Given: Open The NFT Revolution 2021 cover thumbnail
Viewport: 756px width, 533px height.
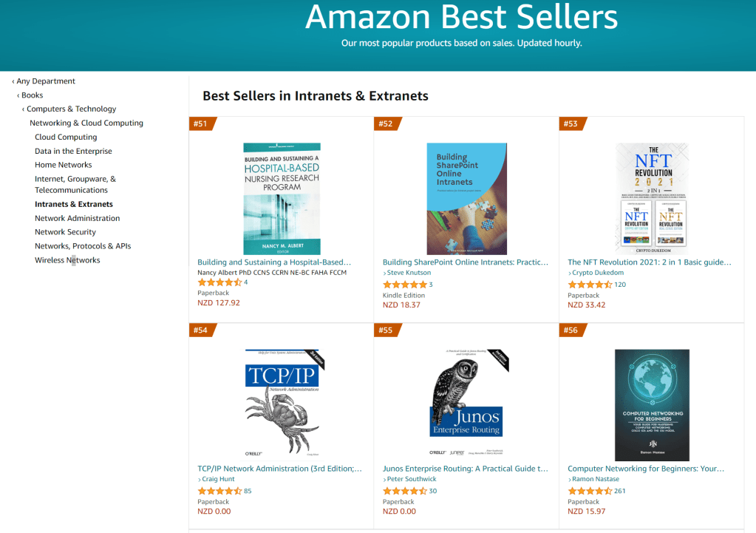Looking at the screenshot, I should (651, 198).
